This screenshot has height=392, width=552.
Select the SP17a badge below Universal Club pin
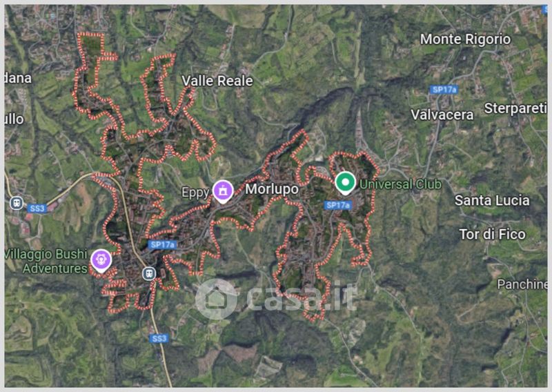point(337,205)
